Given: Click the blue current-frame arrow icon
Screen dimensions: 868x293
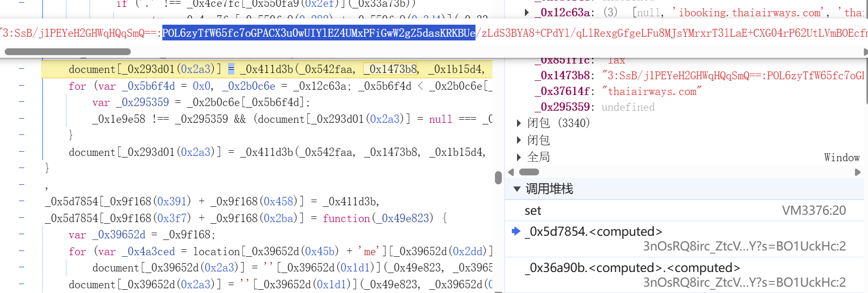Looking at the screenshot, I should (x=516, y=231).
